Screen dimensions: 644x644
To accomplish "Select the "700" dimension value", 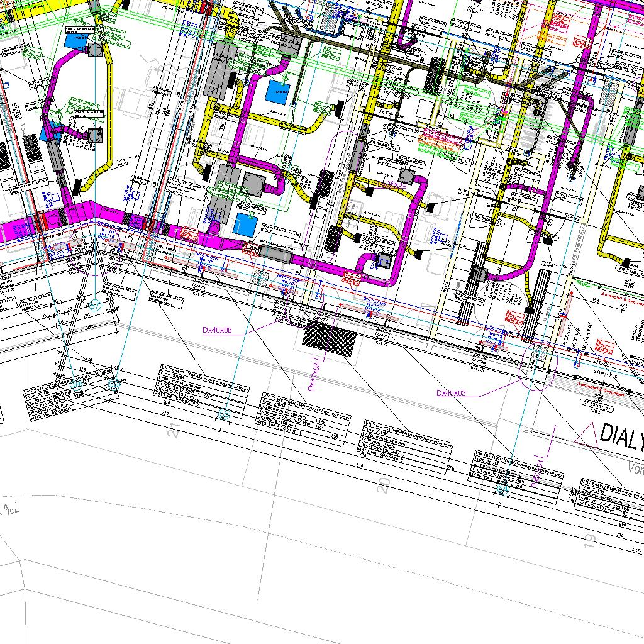I will point(620,535).
